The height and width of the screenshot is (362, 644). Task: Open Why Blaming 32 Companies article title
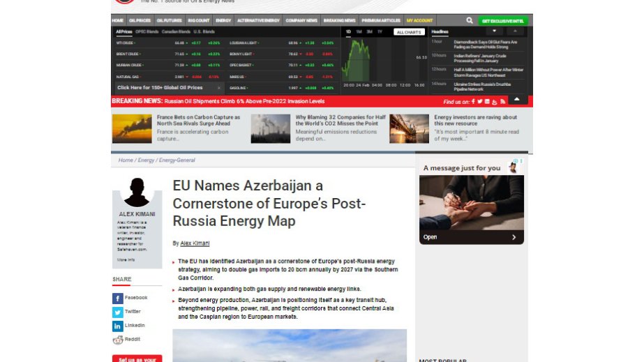click(x=340, y=120)
